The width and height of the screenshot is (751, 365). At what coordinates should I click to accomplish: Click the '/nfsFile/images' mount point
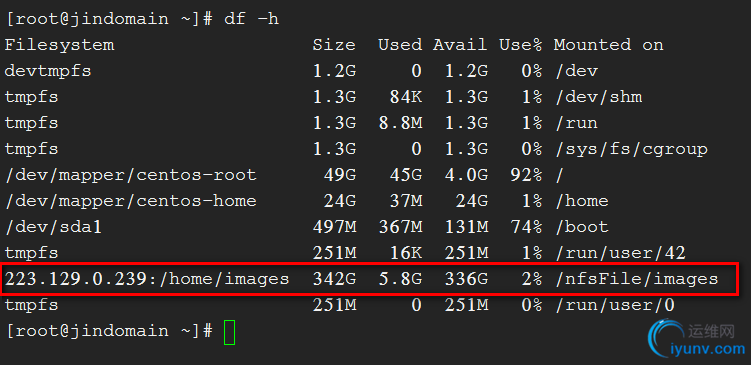[x=637, y=279]
